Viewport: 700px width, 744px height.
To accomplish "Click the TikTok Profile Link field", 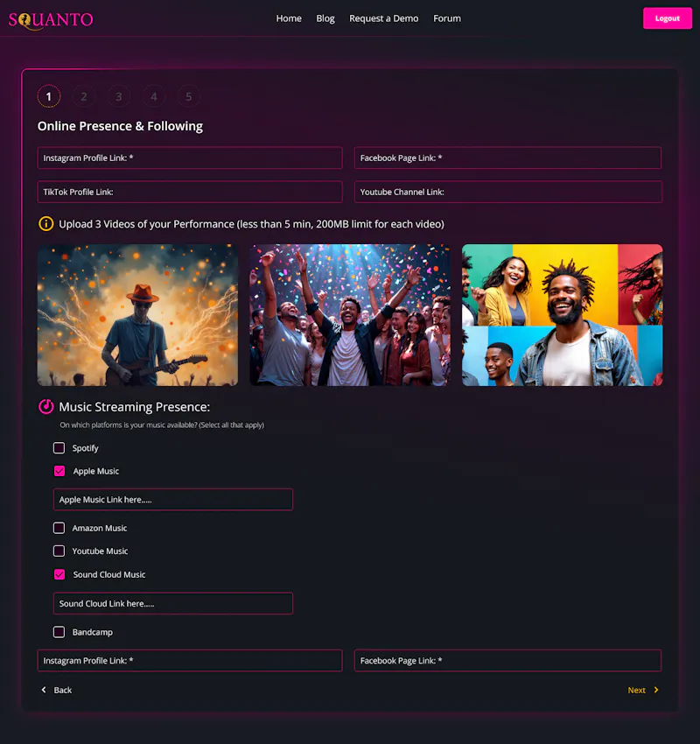I will click(190, 192).
